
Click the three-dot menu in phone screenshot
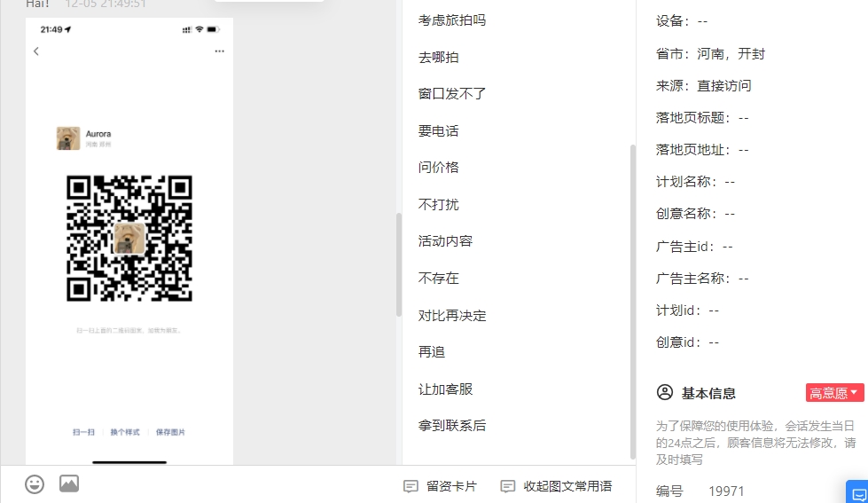[x=220, y=51]
